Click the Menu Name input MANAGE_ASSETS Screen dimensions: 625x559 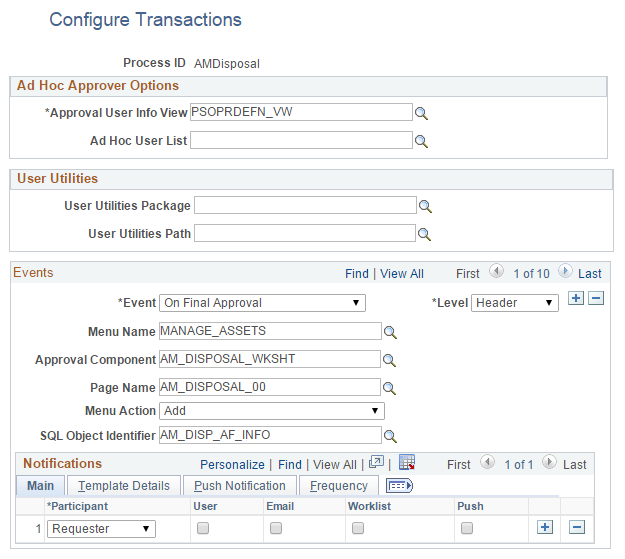coord(270,331)
